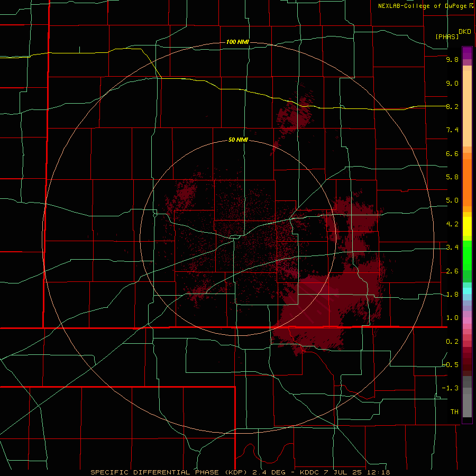476x476 pixels.
Task: Click the -1.3 scale value
Action: point(451,388)
